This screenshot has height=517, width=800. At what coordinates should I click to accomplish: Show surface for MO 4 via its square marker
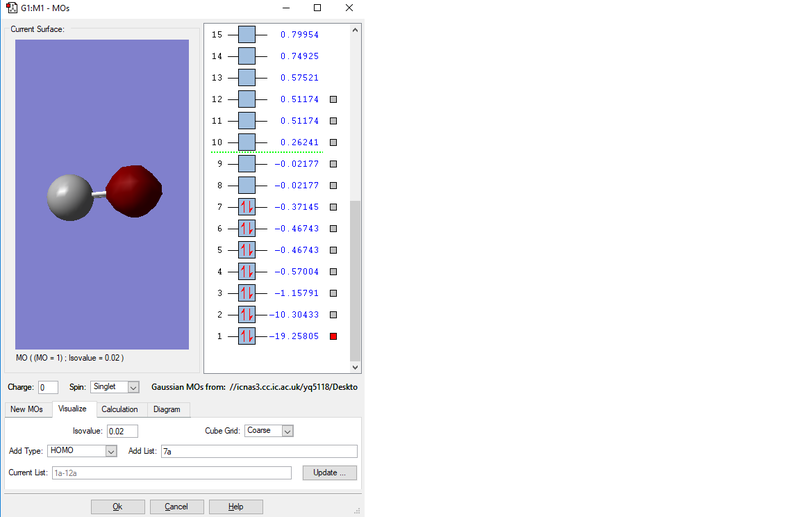[x=334, y=272]
